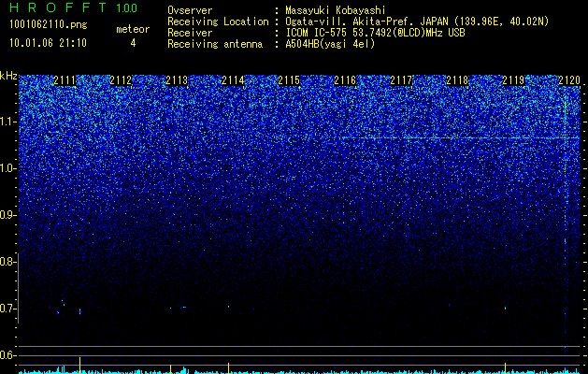Click the 2118 time axis label
Image resolution: width=588 pixels, height=374 pixels.
pos(457,80)
